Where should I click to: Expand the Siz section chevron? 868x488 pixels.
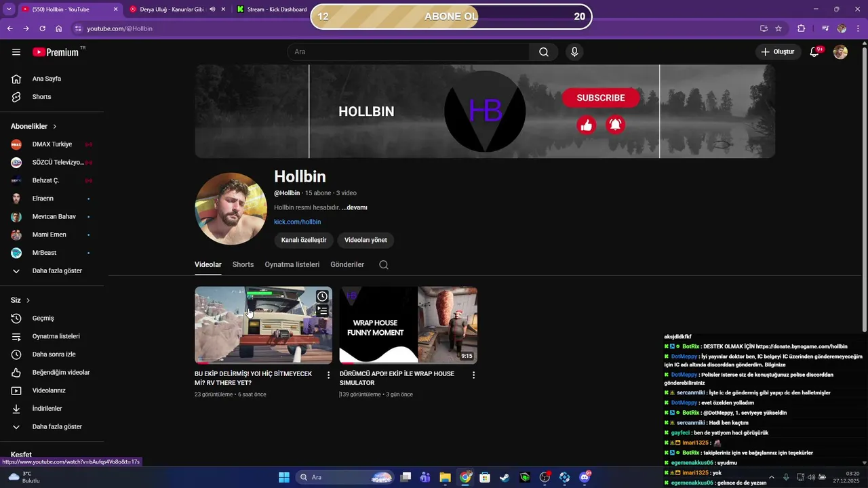coord(28,300)
